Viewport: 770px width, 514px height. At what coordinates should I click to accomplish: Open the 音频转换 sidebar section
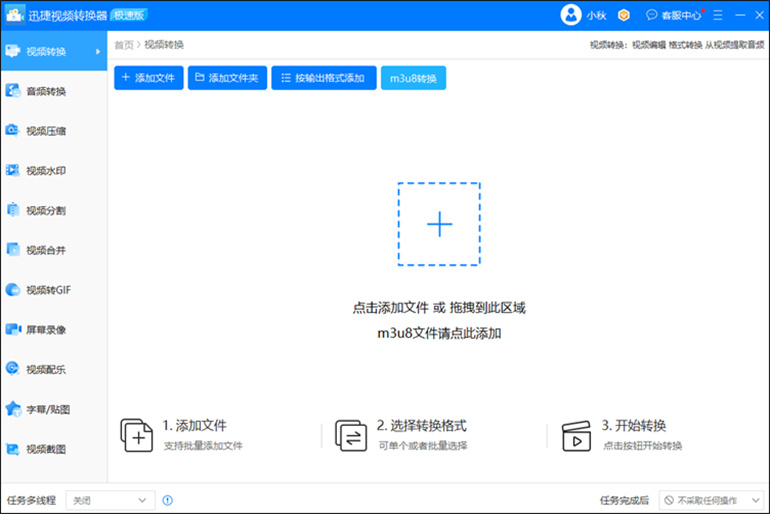tap(54, 91)
